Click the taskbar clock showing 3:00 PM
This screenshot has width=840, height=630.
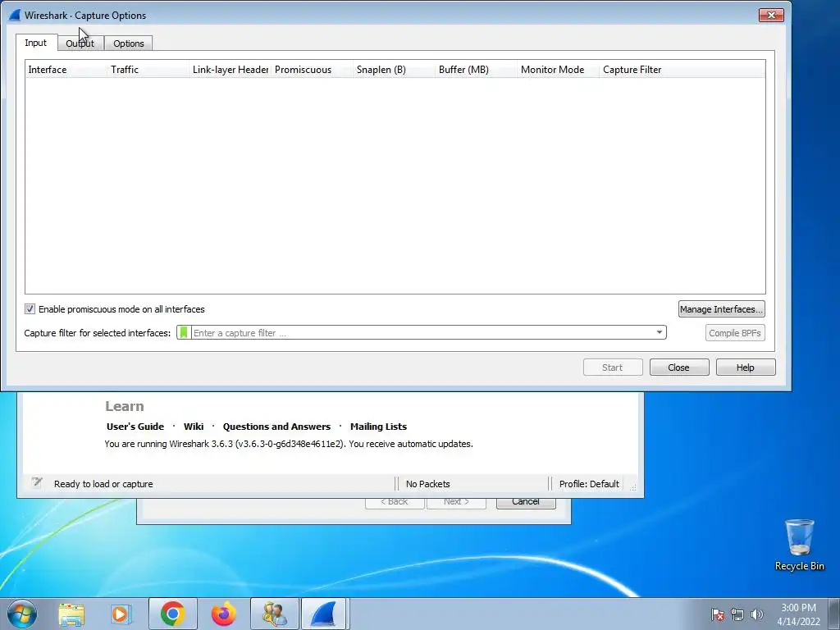click(x=798, y=614)
